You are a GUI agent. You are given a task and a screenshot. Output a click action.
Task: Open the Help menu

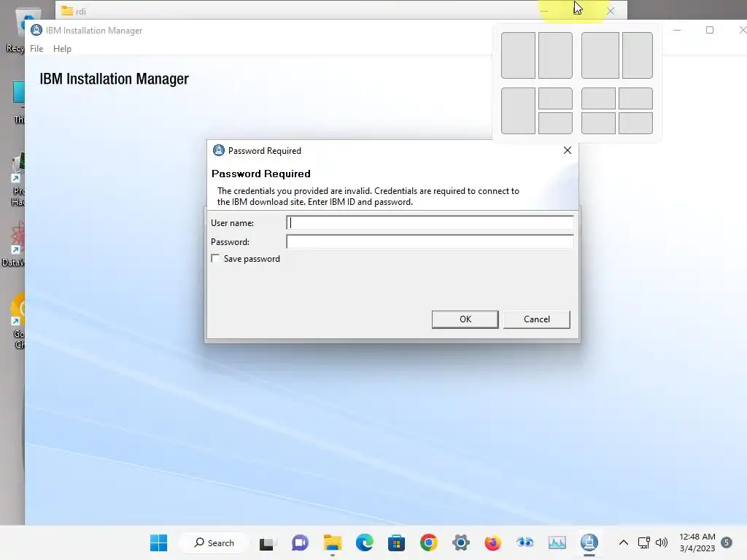coord(62,49)
